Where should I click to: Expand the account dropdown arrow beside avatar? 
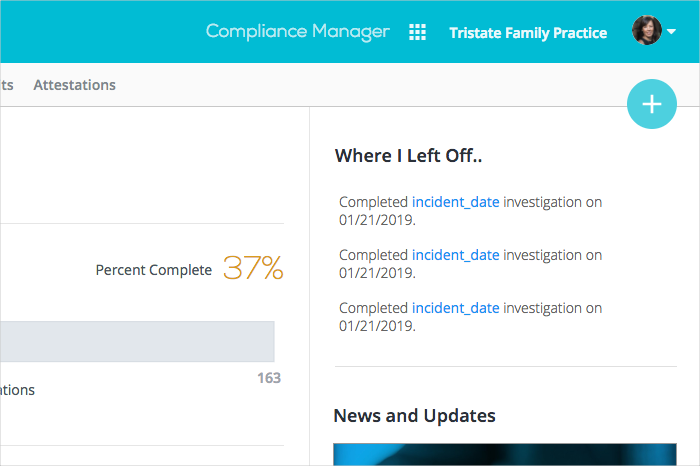pyautogui.click(x=672, y=32)
